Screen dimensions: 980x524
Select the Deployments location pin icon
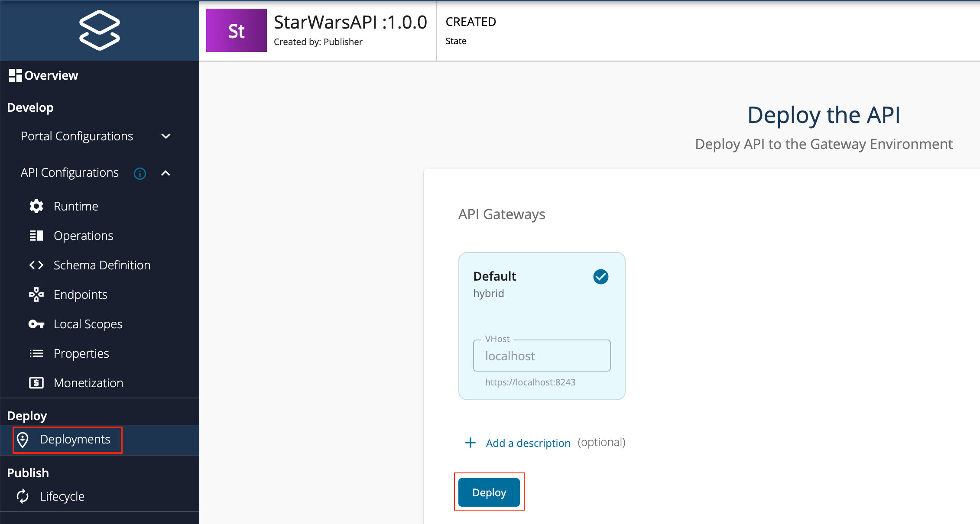23,440
